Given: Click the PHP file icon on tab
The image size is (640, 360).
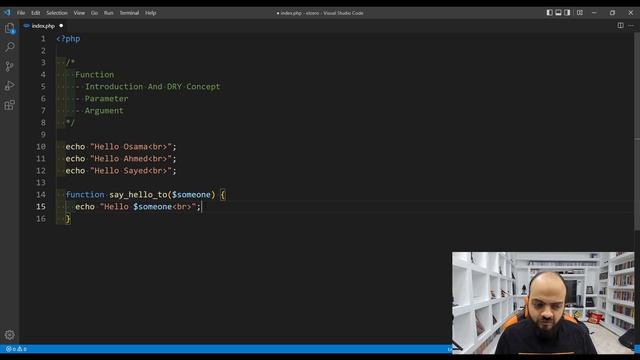Looking at the screenshot, I should pos(27,26).
